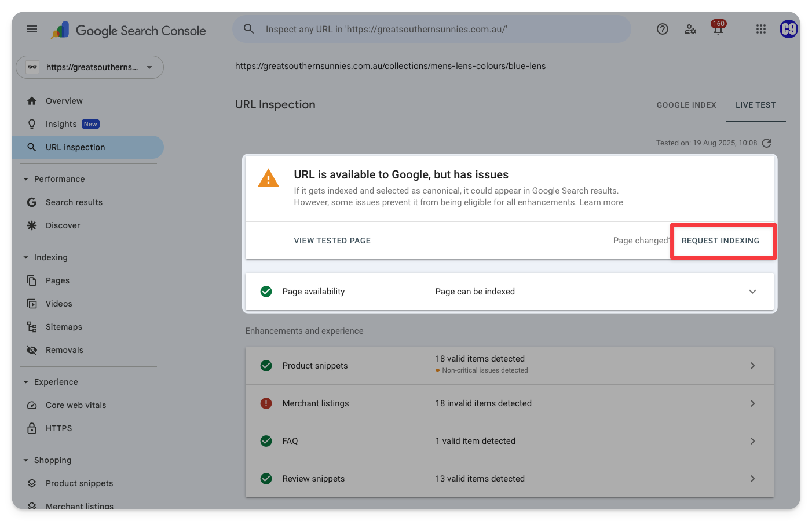This screenshot has height=521, width=812.
Task: Follow the Learn more link
Action: pos(601,202)
